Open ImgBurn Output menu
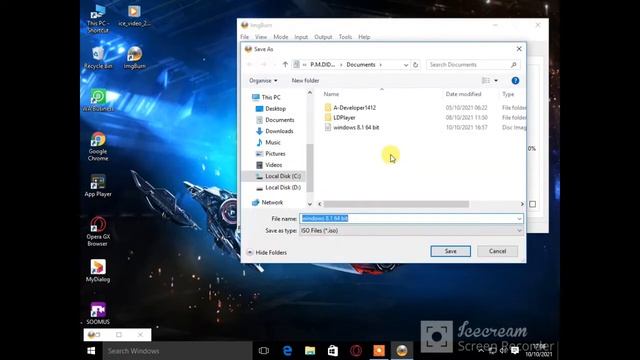Screen dimensions: 640x360 pos(323,37)
